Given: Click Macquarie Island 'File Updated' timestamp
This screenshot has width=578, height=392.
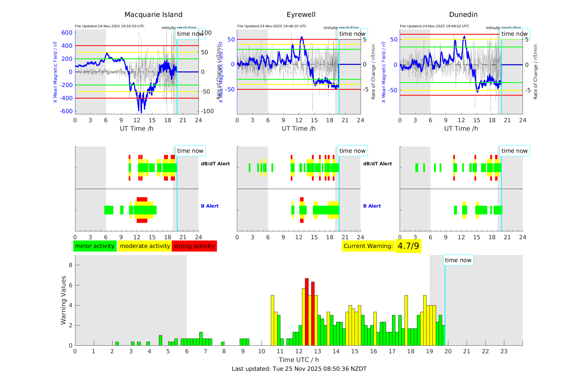Looking at the screenshot, I should [109, 26].
